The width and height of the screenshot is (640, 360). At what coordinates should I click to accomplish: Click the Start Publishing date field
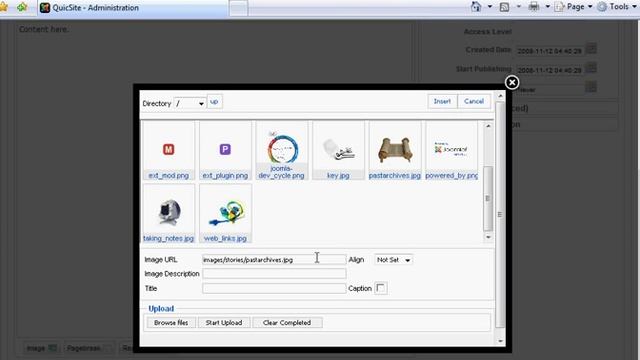pos(549,70)
